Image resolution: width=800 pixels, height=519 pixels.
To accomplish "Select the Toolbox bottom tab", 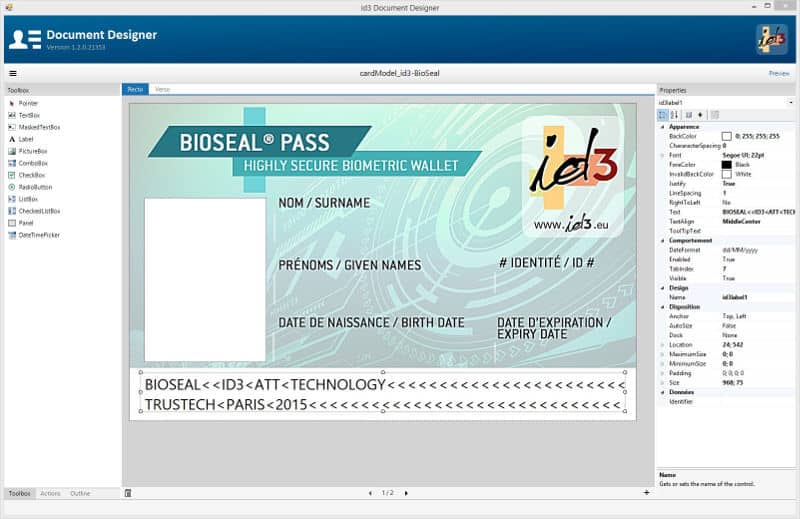I will point(19,493).
